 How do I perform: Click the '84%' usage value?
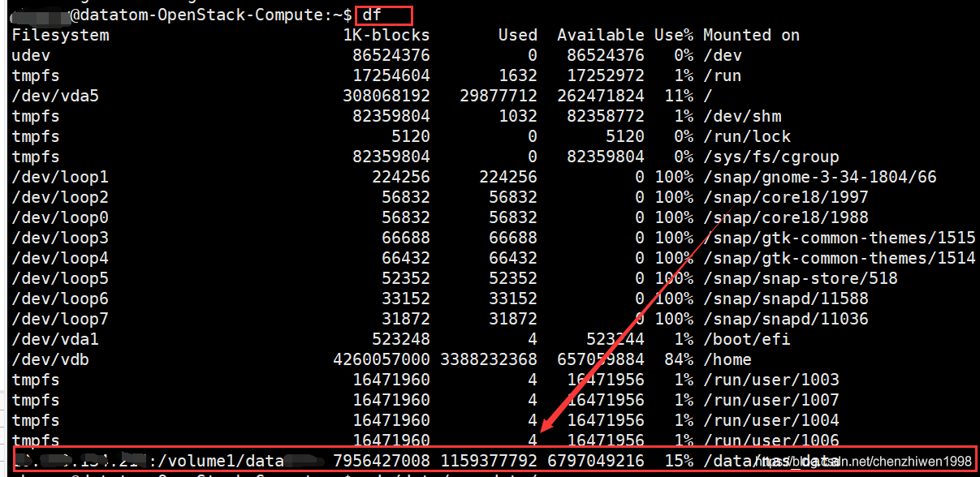[x=679, y=359]
